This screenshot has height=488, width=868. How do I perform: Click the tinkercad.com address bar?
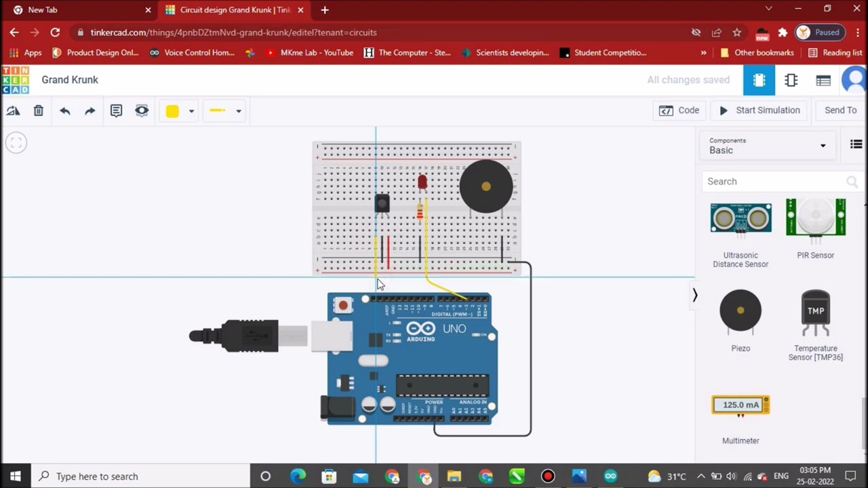pyautogui.click(x=380, y=33)
